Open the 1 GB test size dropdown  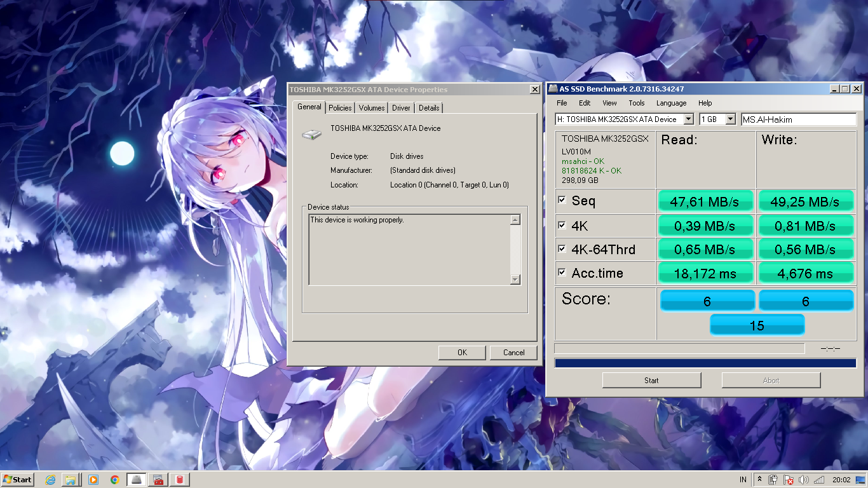pyautogui.click(x=731, y=119)
